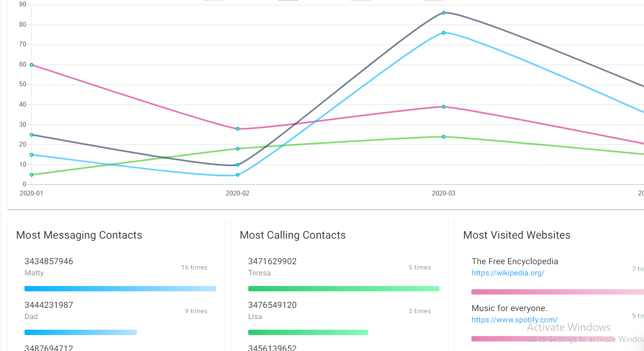
Task: Click the green line data point at 2020-02
Action: coord(238,149)
